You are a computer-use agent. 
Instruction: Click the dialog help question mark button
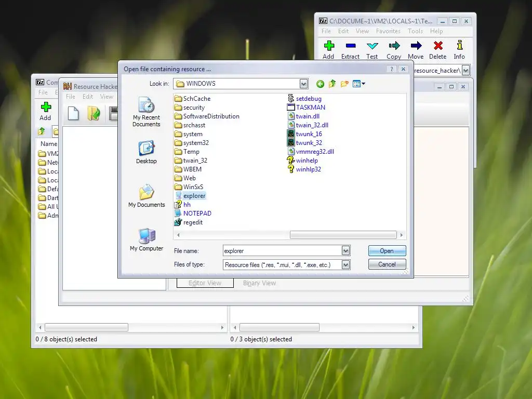(392, 69)
